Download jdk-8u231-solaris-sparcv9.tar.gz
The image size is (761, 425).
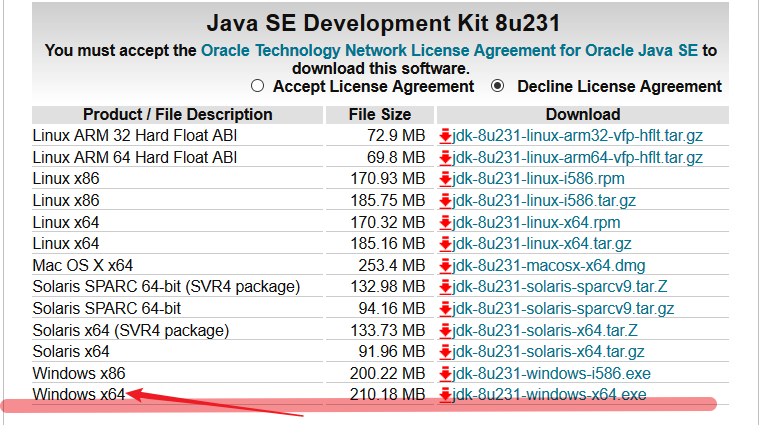coord(563,309)
